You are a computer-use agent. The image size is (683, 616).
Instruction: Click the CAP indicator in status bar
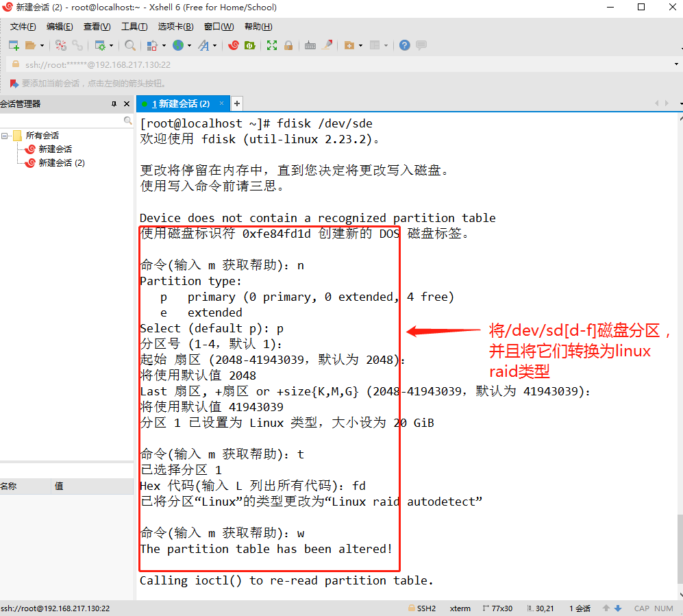(642, 608)
